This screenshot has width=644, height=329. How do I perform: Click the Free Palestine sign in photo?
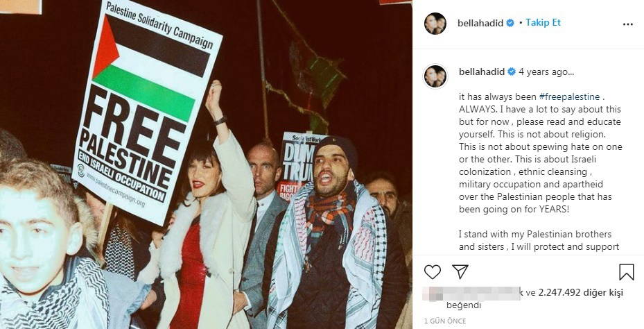[147, 111]
